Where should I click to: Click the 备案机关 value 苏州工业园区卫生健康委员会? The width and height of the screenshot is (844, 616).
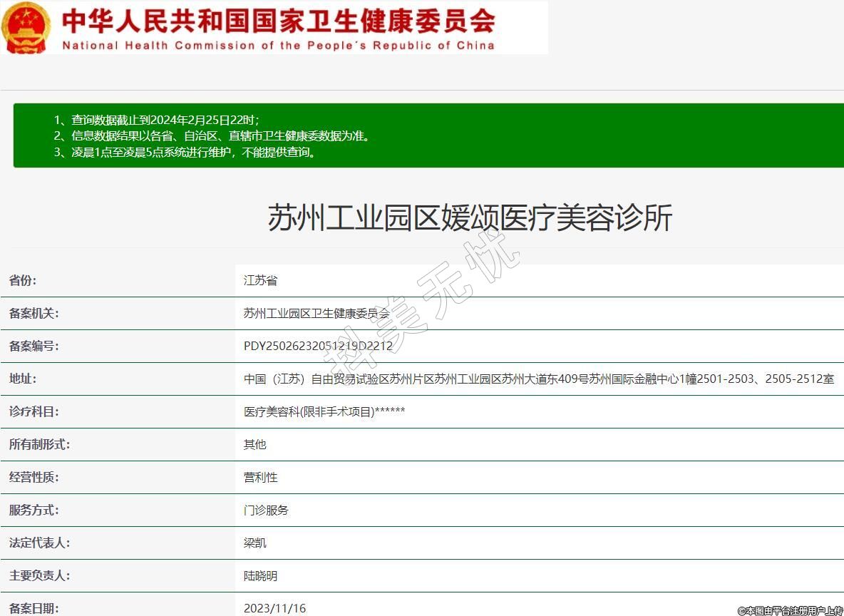tap(316, 313)
